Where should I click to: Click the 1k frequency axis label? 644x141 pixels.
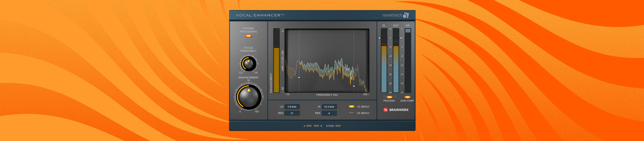[288, 94]
